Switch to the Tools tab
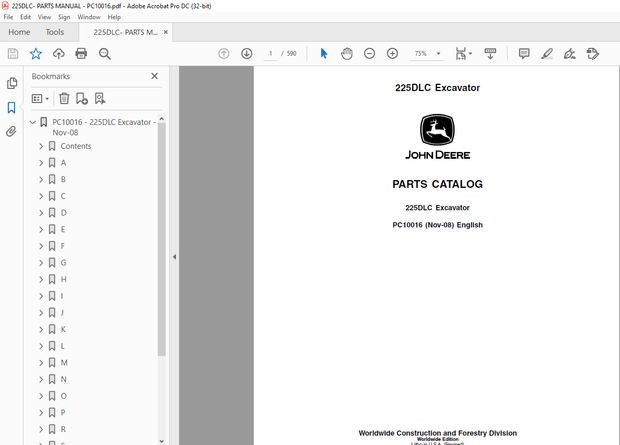 pyautogui.click(x=55, y=32)
